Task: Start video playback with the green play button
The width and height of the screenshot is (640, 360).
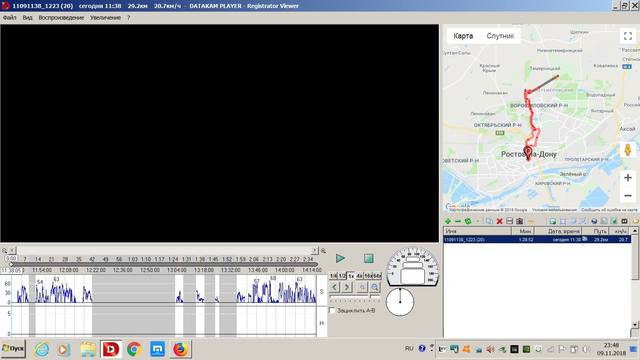Action: point(340,258)
